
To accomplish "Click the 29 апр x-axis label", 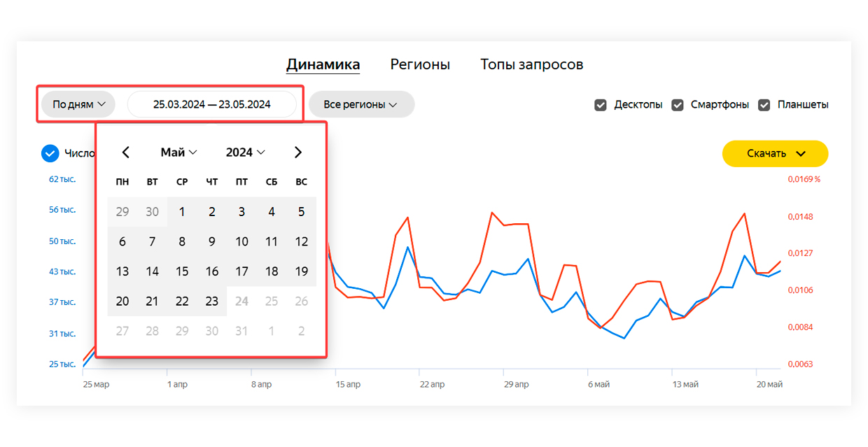I will (x=518, y=385).
